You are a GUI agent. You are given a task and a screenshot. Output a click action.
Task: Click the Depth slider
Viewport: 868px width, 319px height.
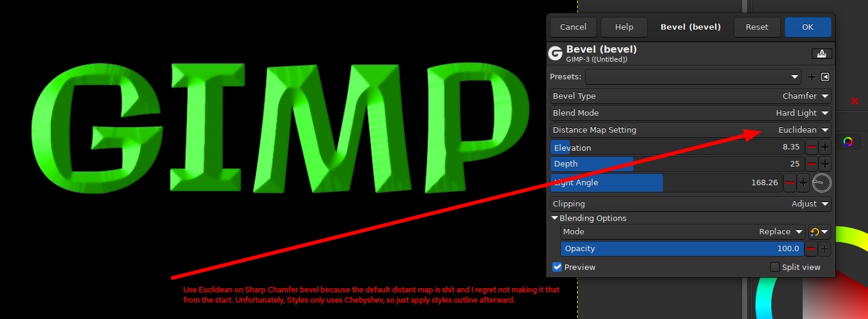tap(677, 163)
